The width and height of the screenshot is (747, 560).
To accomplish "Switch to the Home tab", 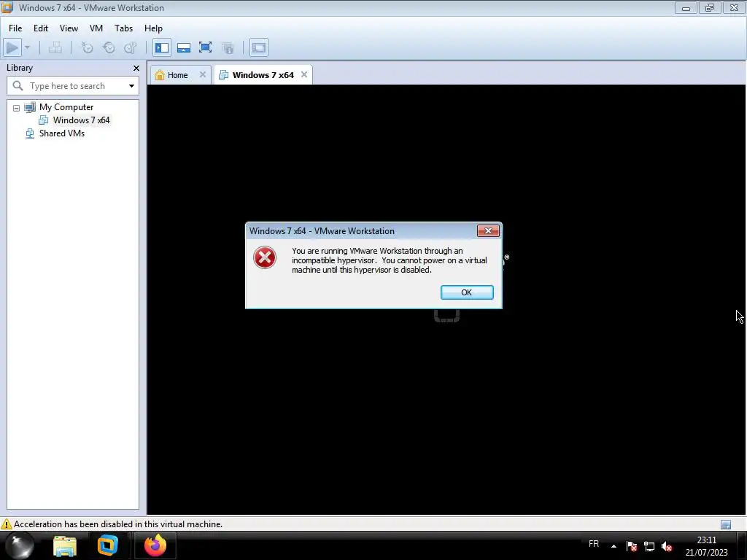I will (177, 75).
